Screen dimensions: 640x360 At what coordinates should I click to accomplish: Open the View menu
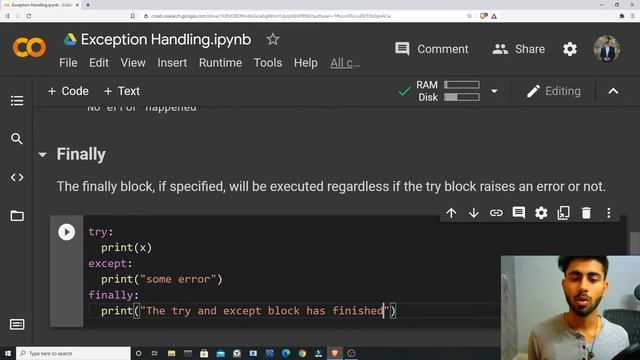click(x=133, y=63)
